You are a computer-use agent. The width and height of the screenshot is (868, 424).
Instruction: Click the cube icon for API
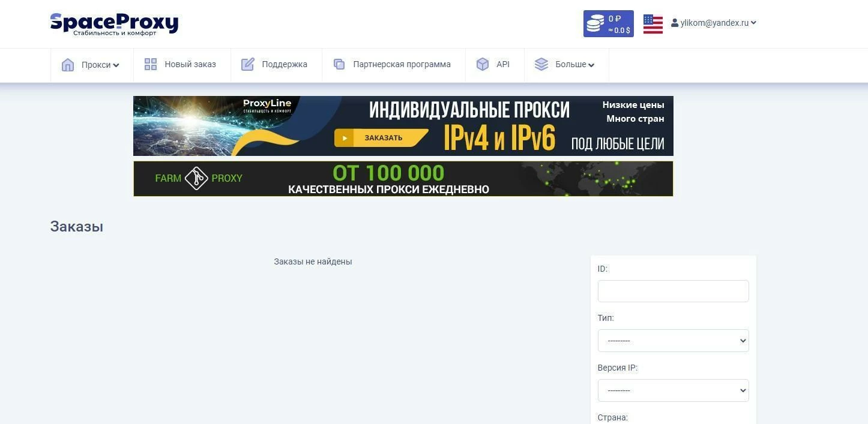[483, 64]
